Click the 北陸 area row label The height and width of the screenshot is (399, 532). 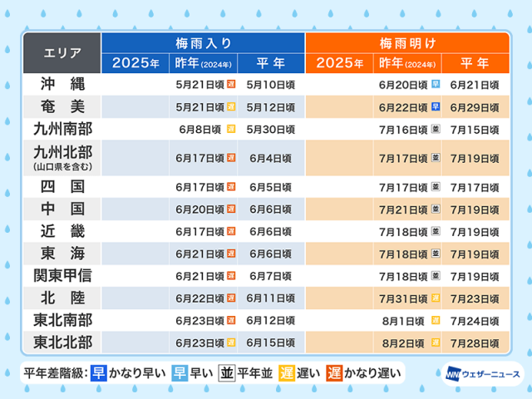(62, 298)
